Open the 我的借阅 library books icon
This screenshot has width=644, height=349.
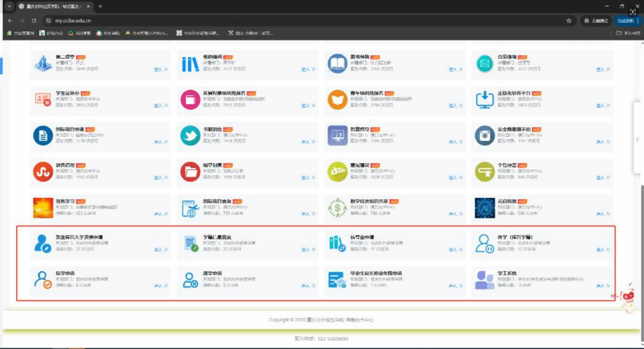click(190, 64)
